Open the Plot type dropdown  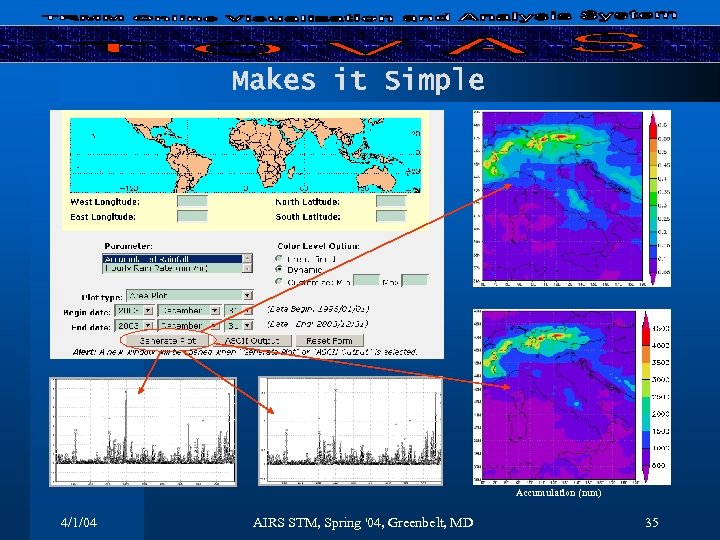click(189, 295)
